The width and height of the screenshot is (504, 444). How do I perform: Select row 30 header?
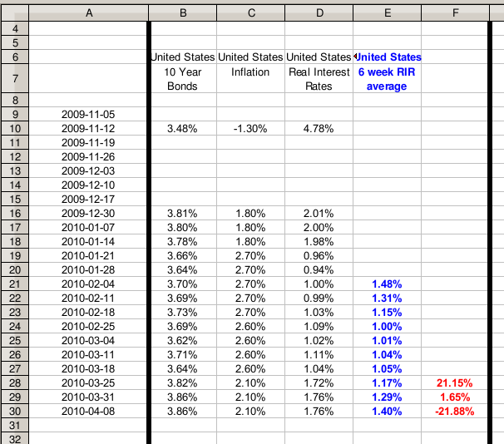[15, 412]
